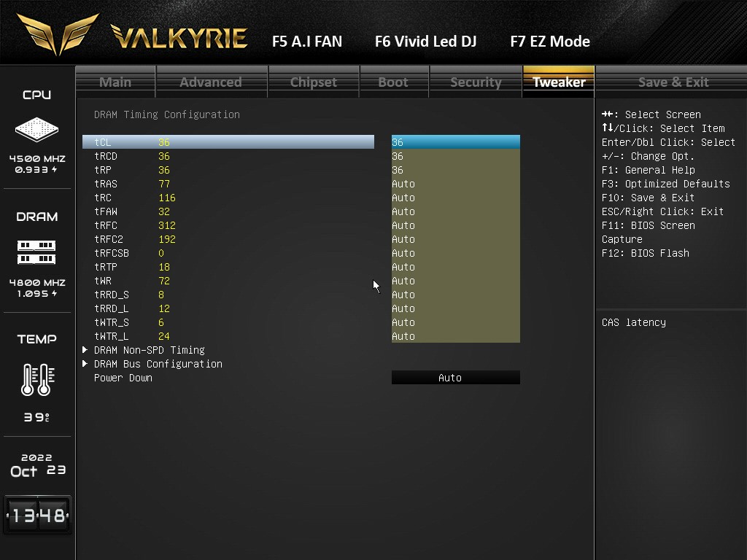Click the 39 degree temperature reading
This screenshot has width=747, height=560.
[36, 417]
